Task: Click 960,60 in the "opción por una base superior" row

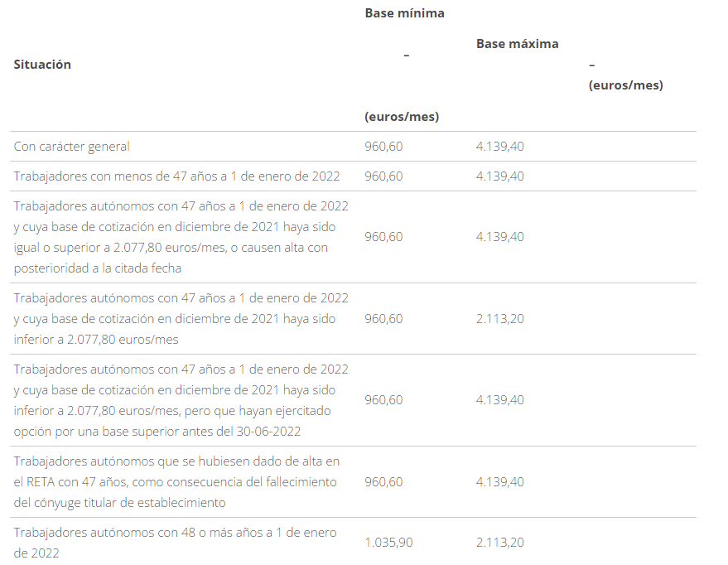Action: coord(383,400)
